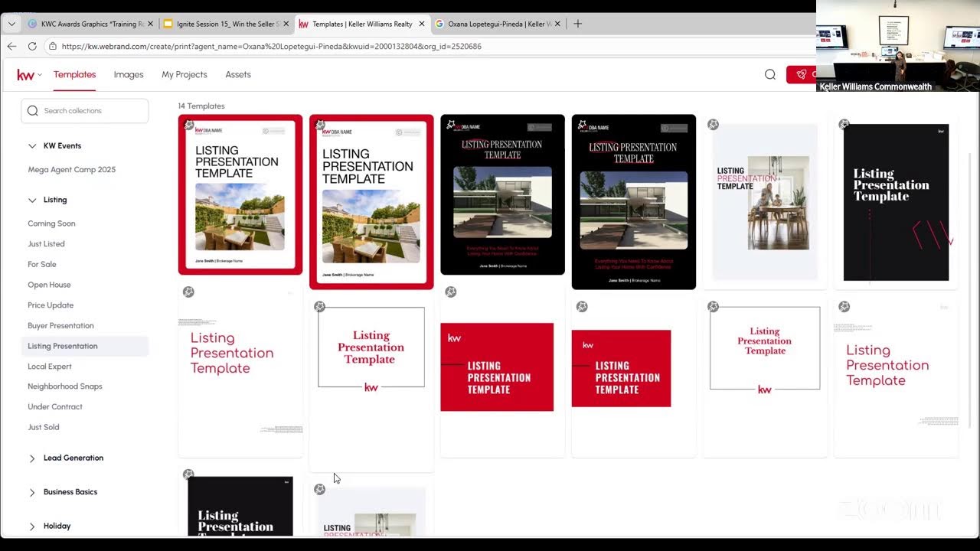The image size is (980, 551).
Task: Click the kw logo in the header
Action: pyautogui.click(x=25, y=74)
